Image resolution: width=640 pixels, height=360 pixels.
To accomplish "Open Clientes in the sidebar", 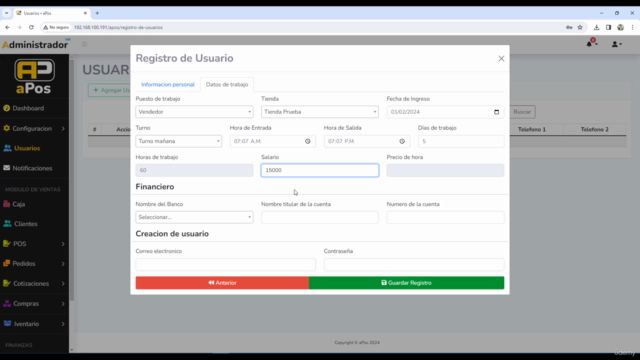I will click(x=25, y=224).
